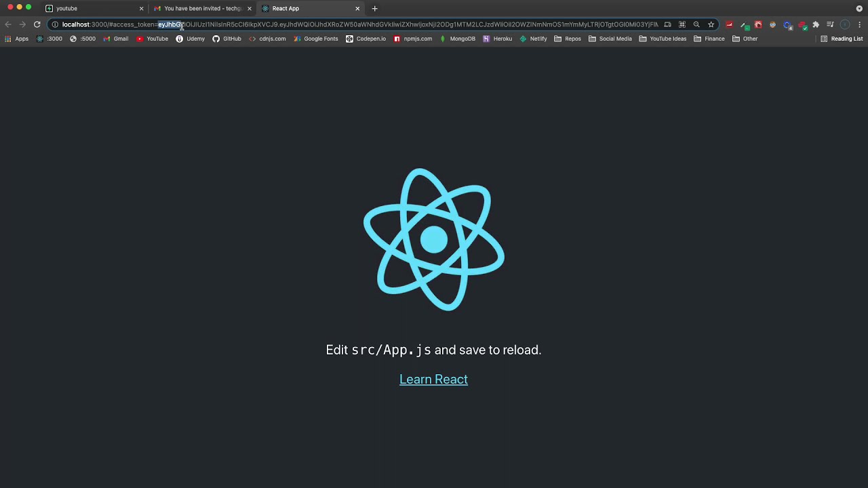Expand the Repos bookmark folder
This screenshot has width=868, height=488.
tap(568, 39)
